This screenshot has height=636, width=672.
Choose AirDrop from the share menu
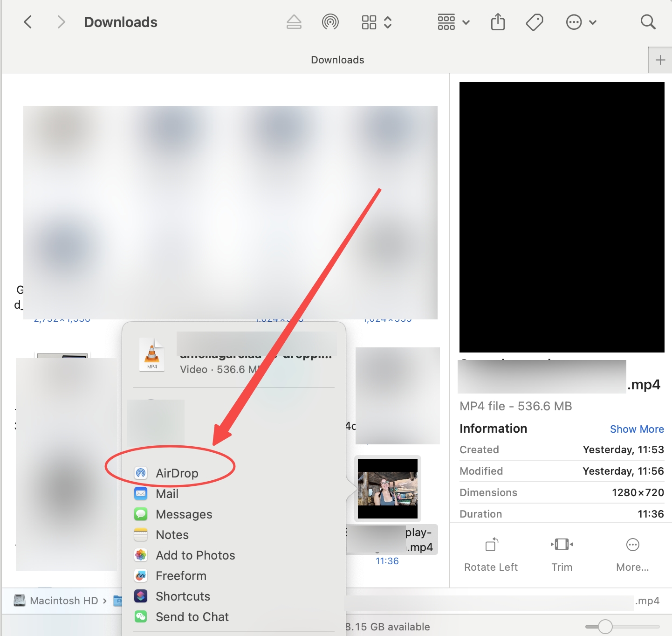point(177,473)
